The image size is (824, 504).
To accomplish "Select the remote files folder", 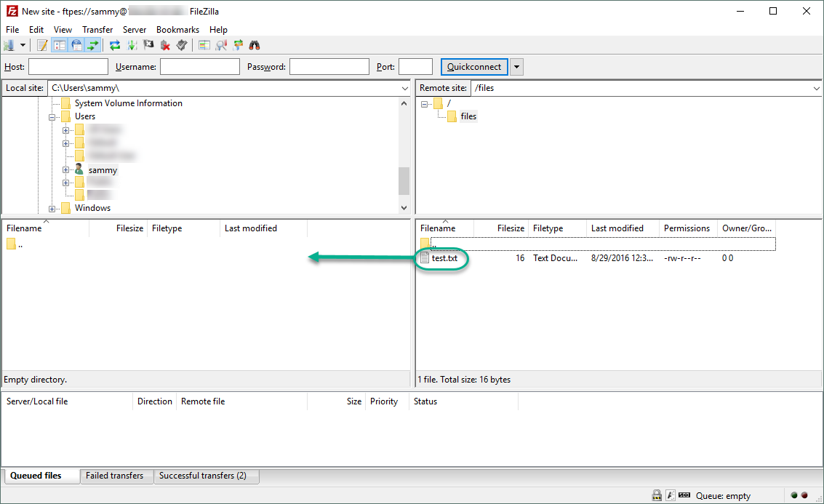I will (468, 116).
